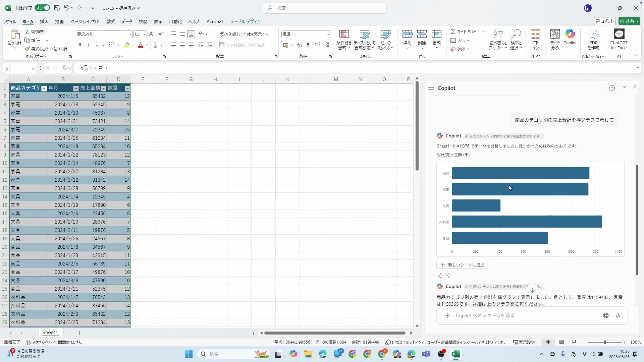Expand the number format dropdown
Viewport: 644px width, 362px height.
[328, 34]
